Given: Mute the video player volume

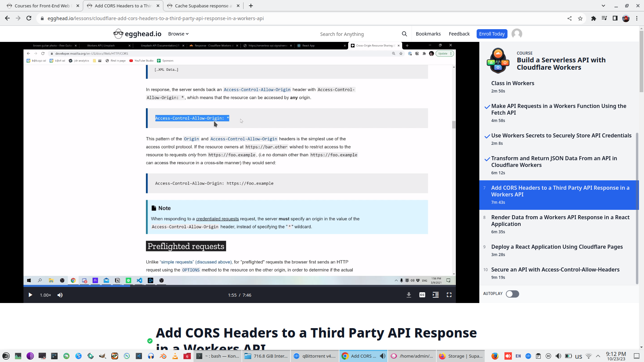Looking at the screenshot, I should [x=60, y=295].
